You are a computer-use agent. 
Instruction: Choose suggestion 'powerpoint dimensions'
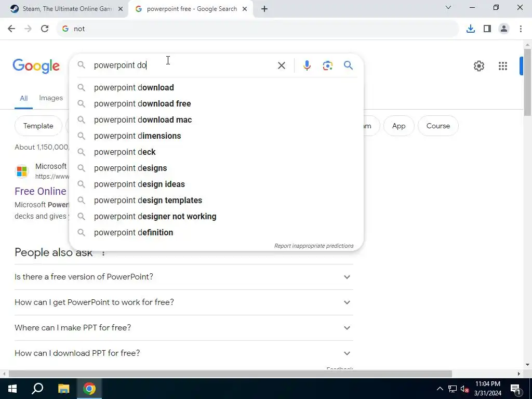click(x=216, y=136)
